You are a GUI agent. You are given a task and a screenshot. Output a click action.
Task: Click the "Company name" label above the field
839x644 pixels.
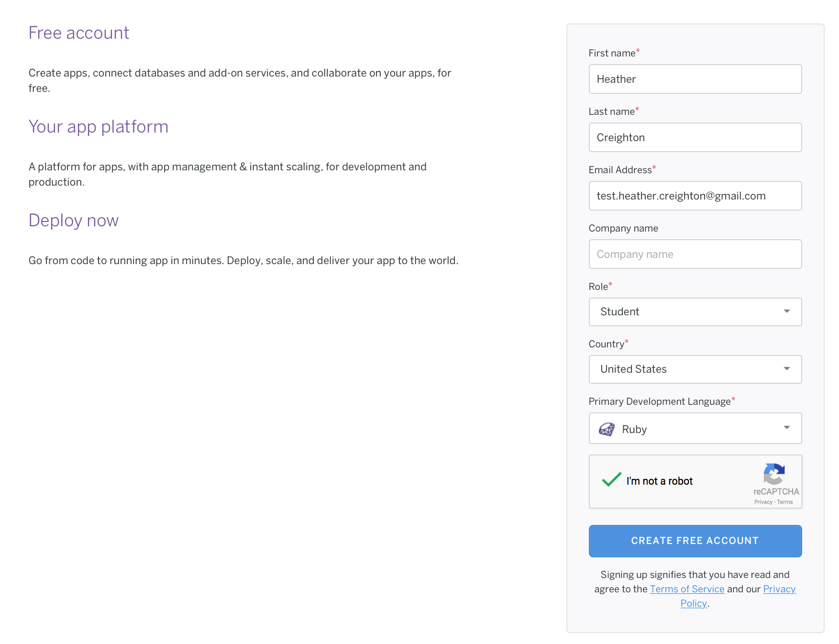(623, 228)
